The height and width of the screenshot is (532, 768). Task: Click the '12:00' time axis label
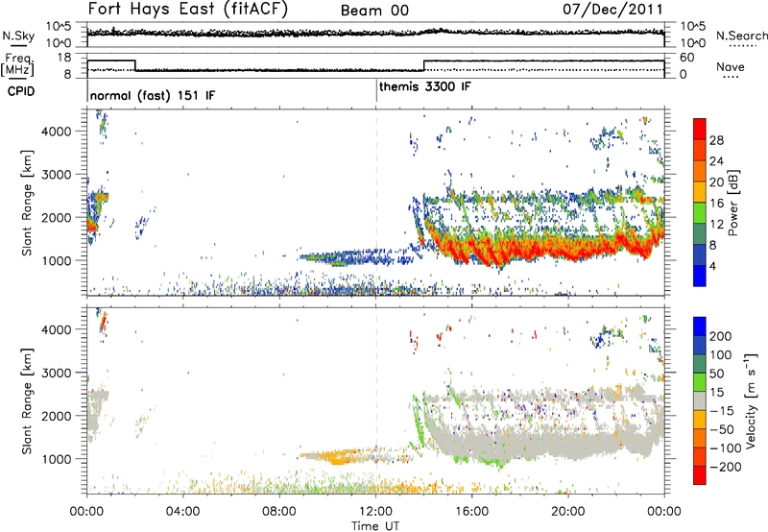375,512
